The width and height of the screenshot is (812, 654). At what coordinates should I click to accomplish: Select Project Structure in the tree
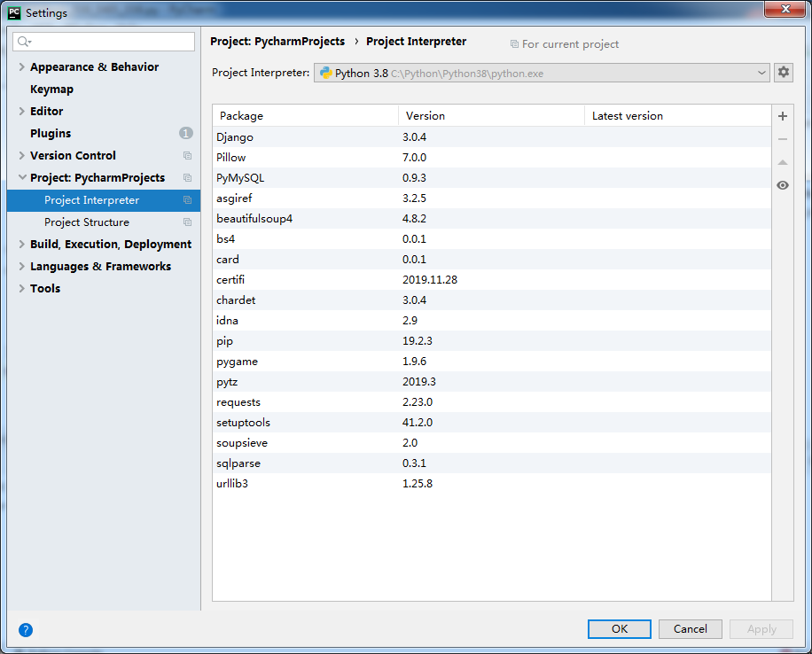pyautogui.click(x=104, y=222)
